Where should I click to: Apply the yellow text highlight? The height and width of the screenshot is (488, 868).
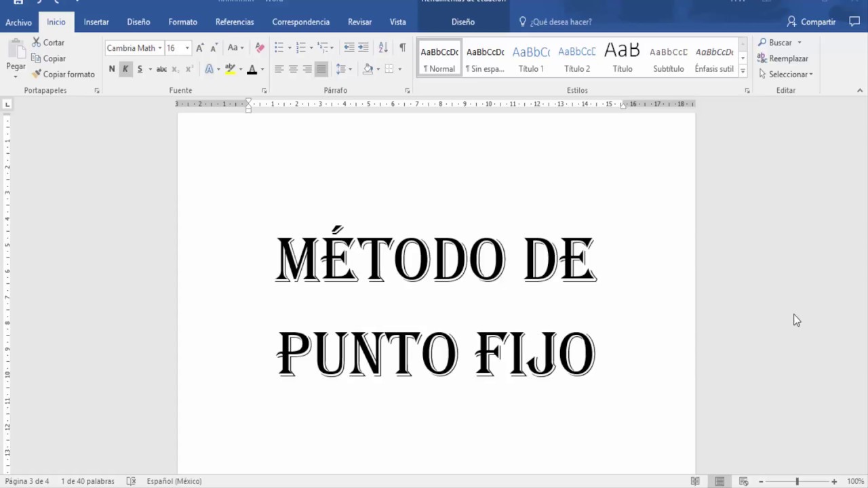click(x=231, y=69)
